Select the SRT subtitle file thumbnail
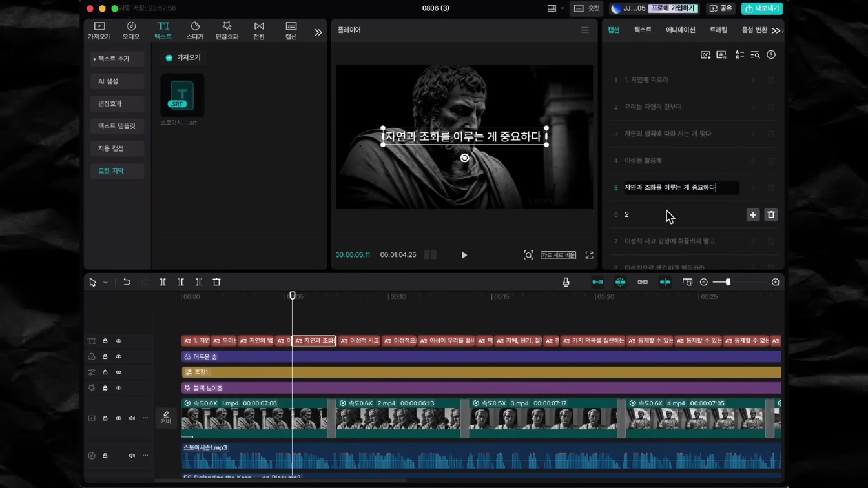 (x=182, y=96)
